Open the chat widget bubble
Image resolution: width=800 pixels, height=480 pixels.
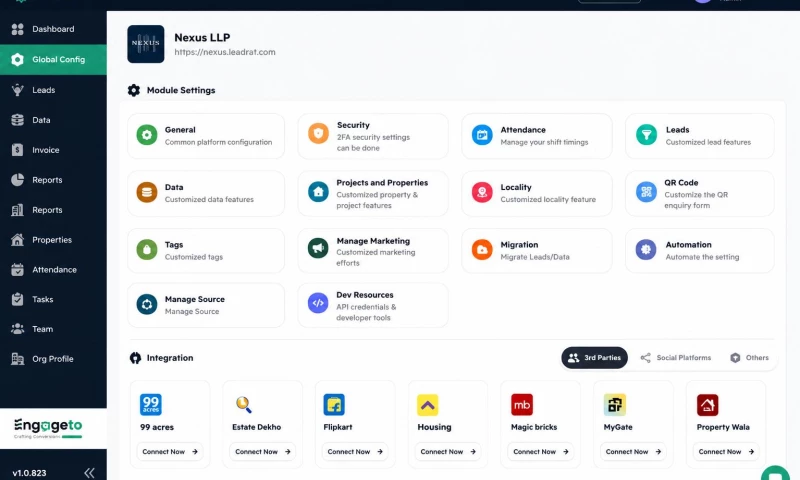(x=775, y=473)
